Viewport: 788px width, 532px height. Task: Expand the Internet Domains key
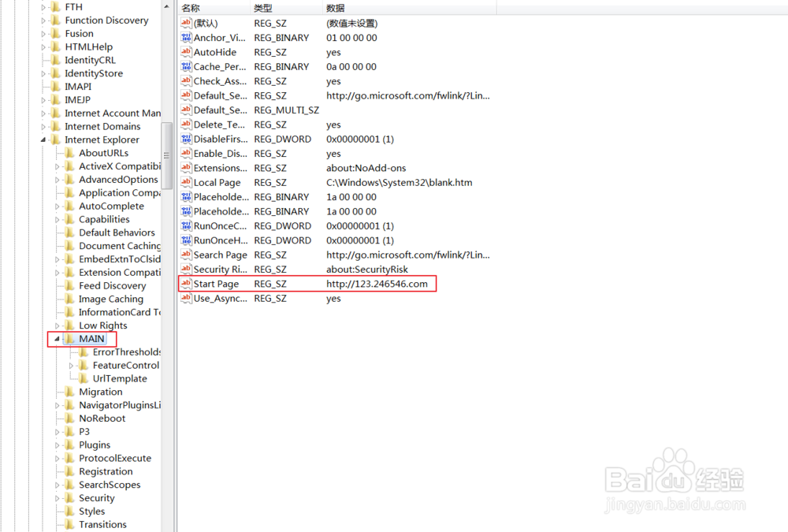tap(43, 127)
